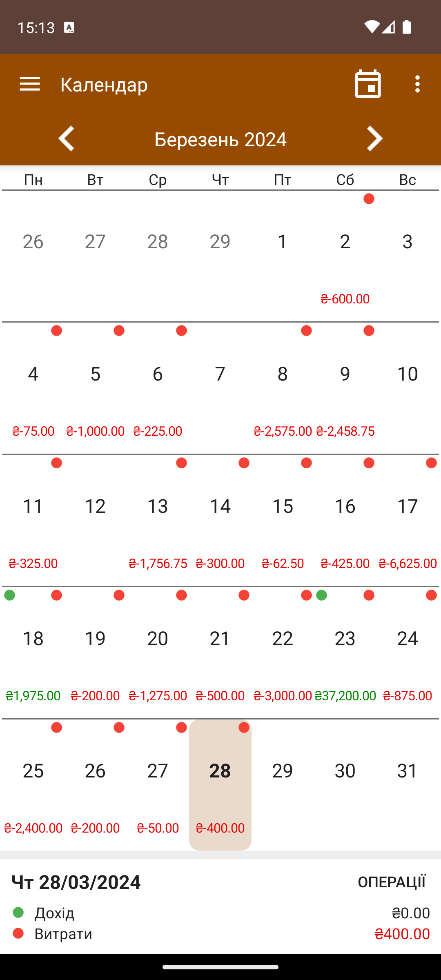Go to previous month with left arrow
The width and height of the screenshot is (441, 980).
pyautogui.click(x=67, y=139)
